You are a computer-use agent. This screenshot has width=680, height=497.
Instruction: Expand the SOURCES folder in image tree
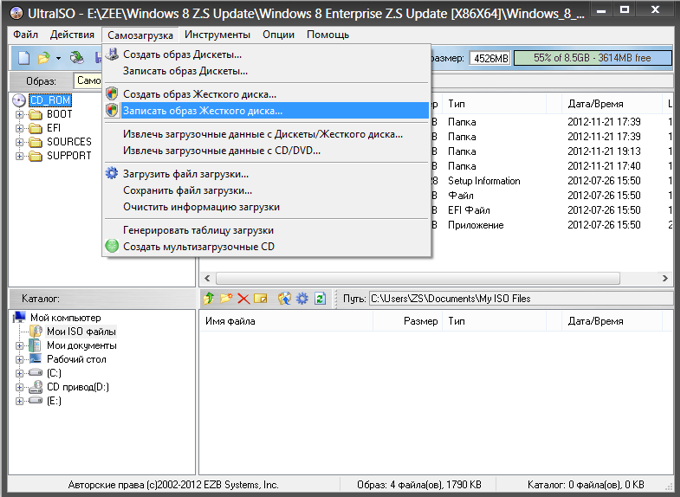click(20, 142)
